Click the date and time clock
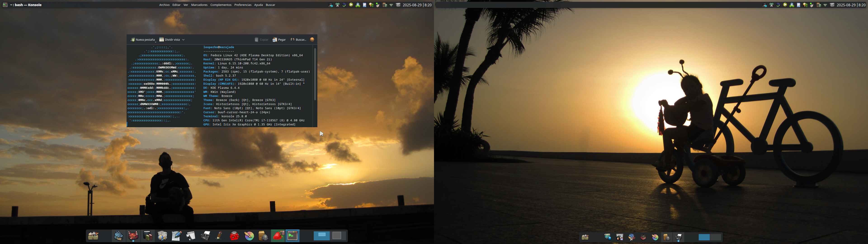 [417, 5]
